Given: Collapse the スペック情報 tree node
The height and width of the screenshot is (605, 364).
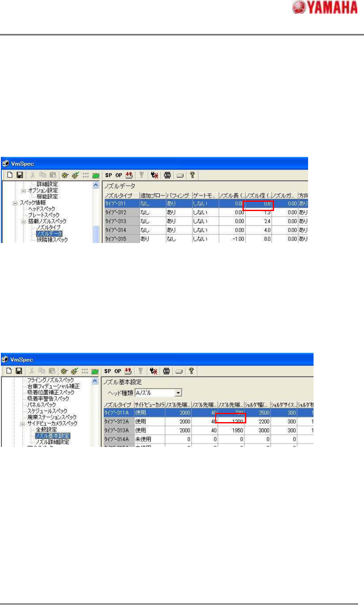Looking at the screenshot, I should pos(16,203).
